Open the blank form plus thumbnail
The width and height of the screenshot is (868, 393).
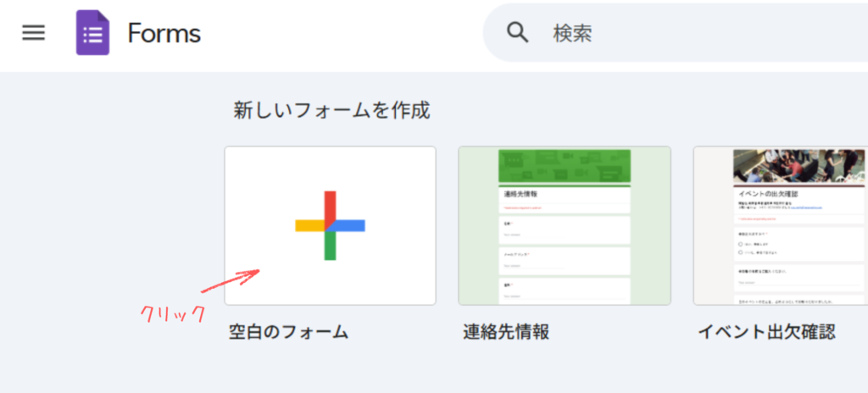330,225
